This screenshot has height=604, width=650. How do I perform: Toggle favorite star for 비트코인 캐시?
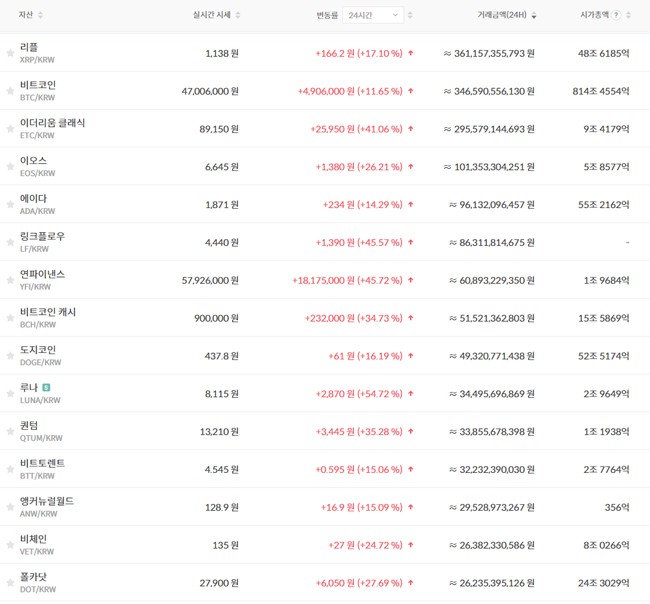point(10,318)
